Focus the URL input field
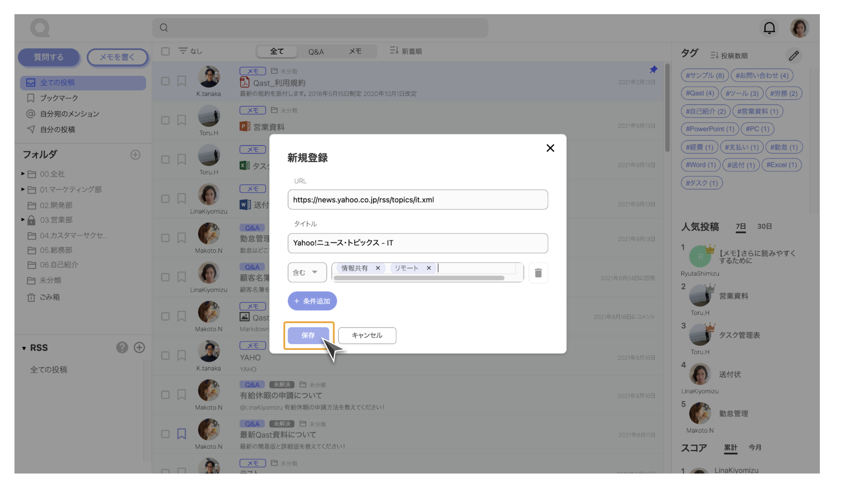 (418, 200)
